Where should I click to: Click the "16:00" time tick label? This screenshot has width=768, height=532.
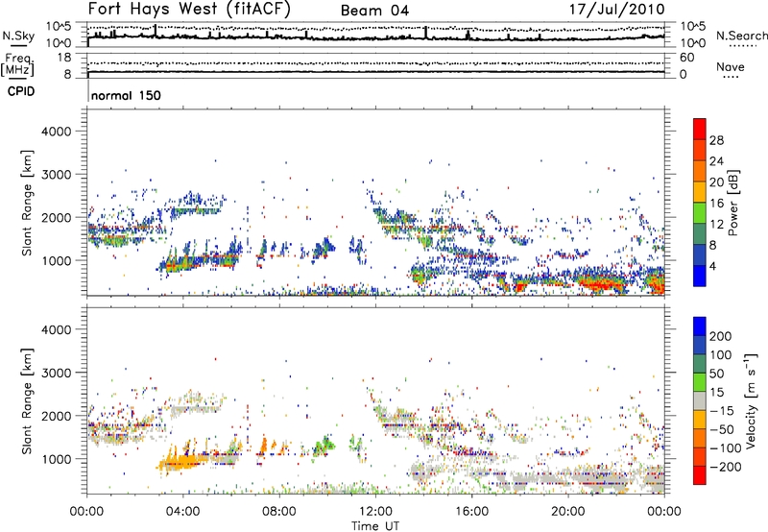click(471, 512)
